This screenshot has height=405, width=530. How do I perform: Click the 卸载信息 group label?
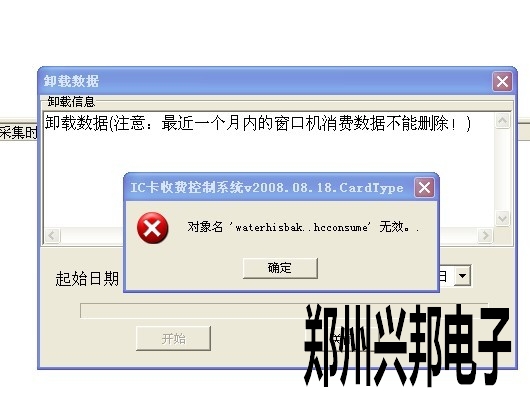pyautogui.click(x=71, y=102)
